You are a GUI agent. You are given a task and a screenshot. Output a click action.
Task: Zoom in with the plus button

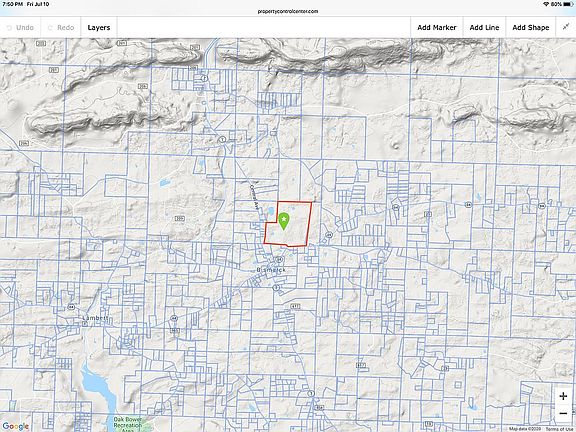click(563, 396)
